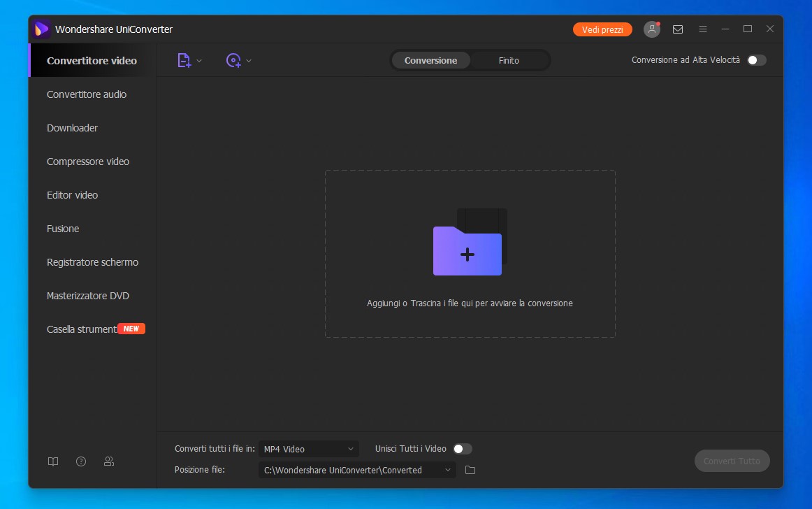Minimize the UniConverter window

[725, 29]
